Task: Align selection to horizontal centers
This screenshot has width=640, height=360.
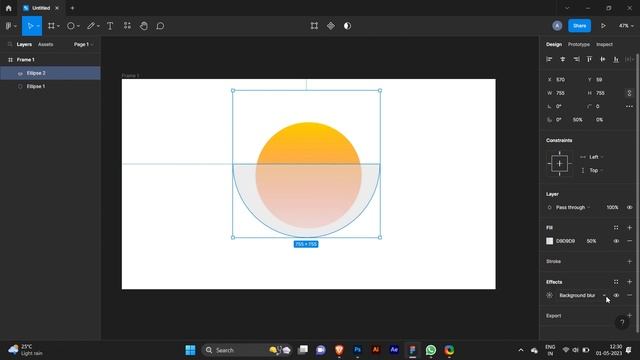Action: [562, 59]
